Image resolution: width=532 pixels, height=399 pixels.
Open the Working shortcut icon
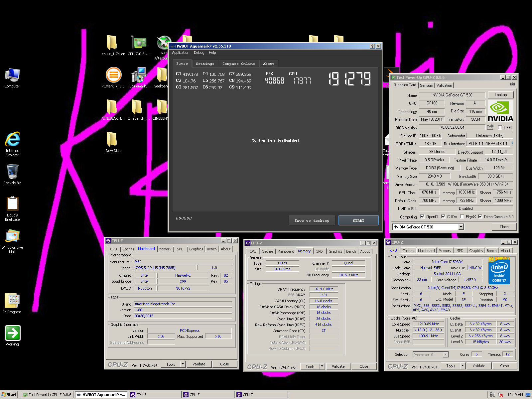(x=12, y=335)
